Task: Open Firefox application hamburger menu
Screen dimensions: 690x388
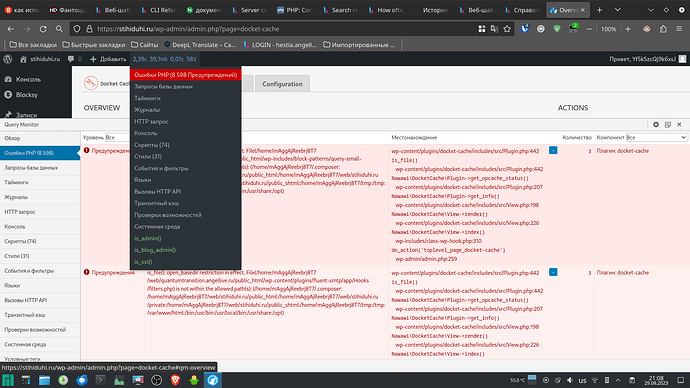Action: tap(679, 29)
